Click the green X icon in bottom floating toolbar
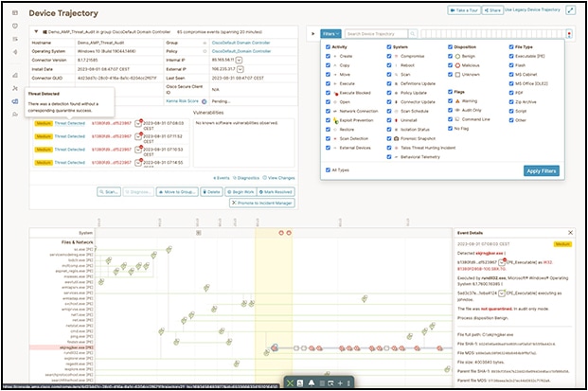Image resolution: width=588 pixels, height=391 pixels. (x=290, y=383)
